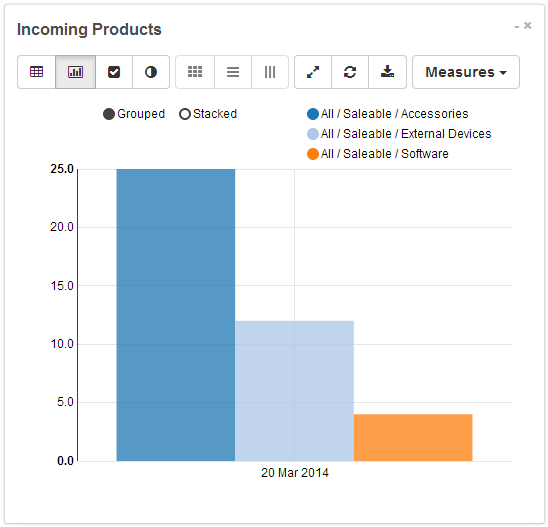Click the vertical lines icon
548x527 pixels.
(x=270, y=72)
